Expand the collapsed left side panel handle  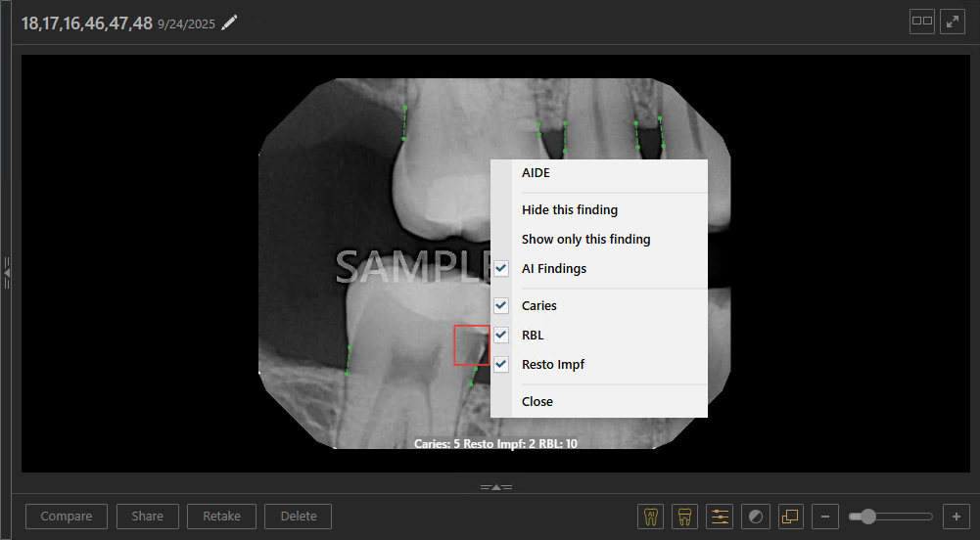click(x=7, y=273)
